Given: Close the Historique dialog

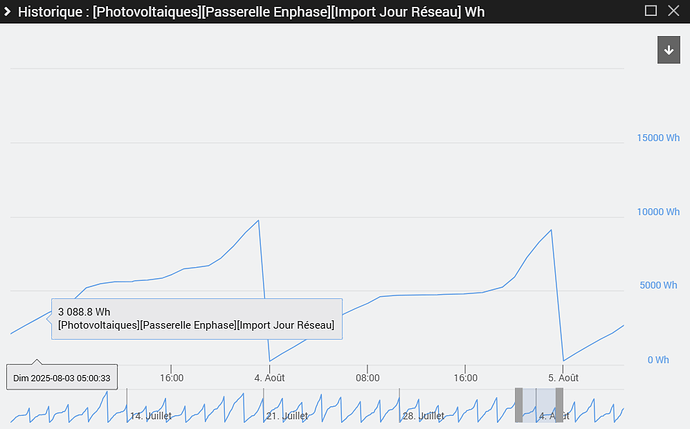Looking at the screenshot, I should point(673,11).
